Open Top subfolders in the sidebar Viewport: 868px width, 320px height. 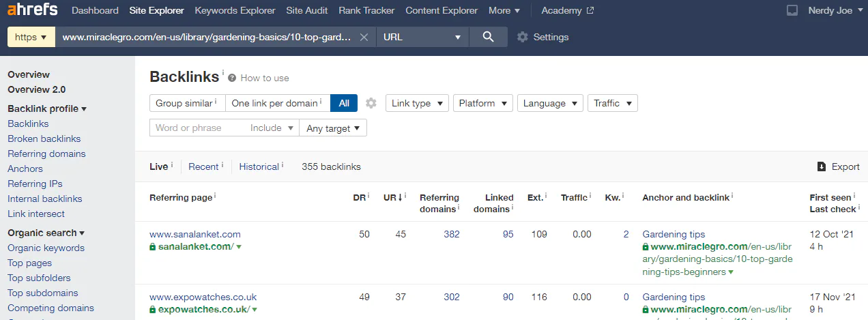pos(39,278)
